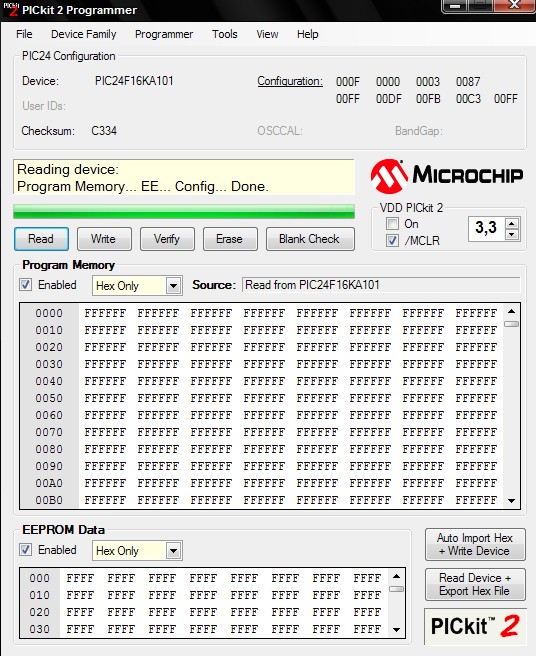Click EEPROM address 000

point(39,578)
